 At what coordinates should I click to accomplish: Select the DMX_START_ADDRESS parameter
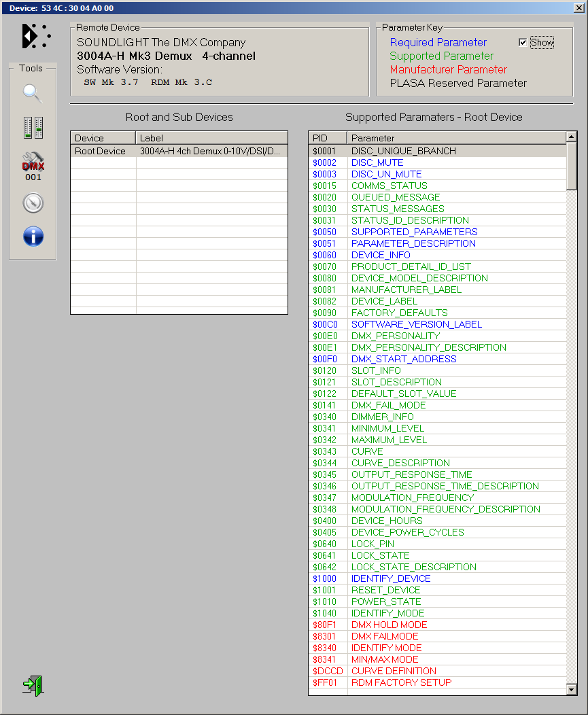click(x=404, y=359)
